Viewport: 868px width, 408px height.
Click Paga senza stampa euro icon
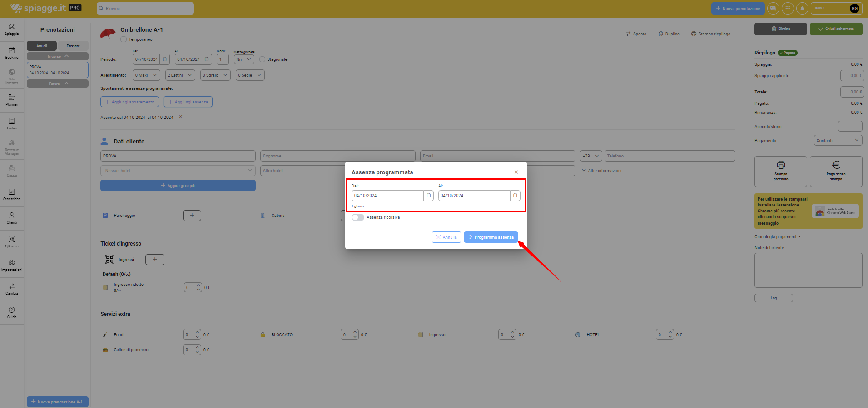[x=836, y=165]
